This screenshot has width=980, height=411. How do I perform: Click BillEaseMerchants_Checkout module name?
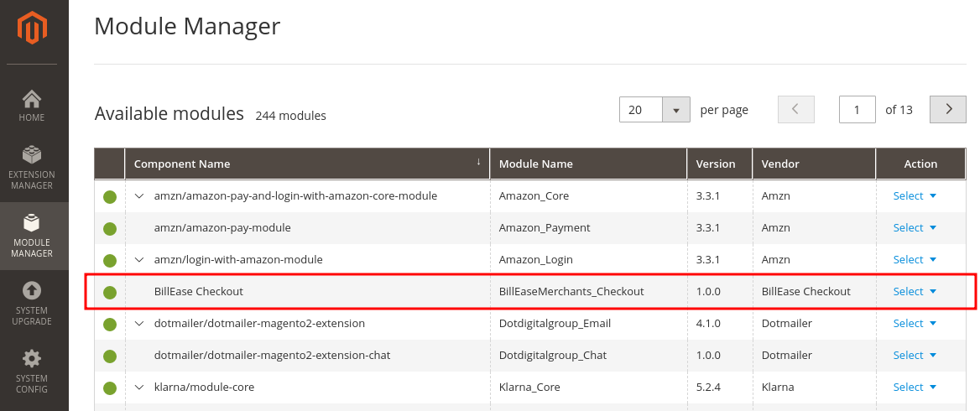(571, 291)
